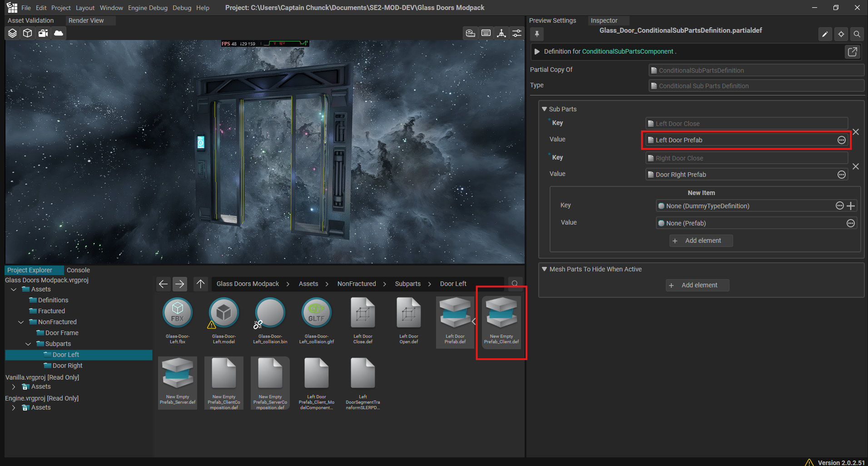This screenshot has height=466, width=868.
Task: Open the Engine Debug menu
Action: [x=148, y=8]
